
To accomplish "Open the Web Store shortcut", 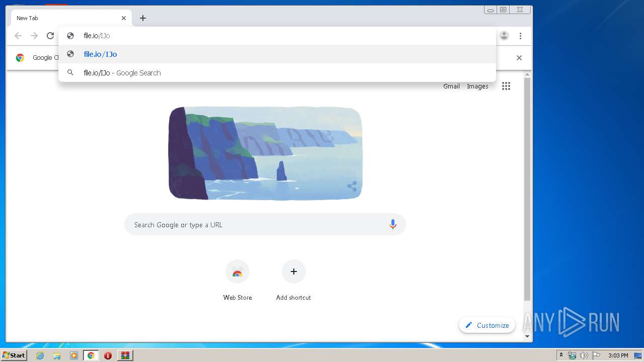I will point(237,281).
